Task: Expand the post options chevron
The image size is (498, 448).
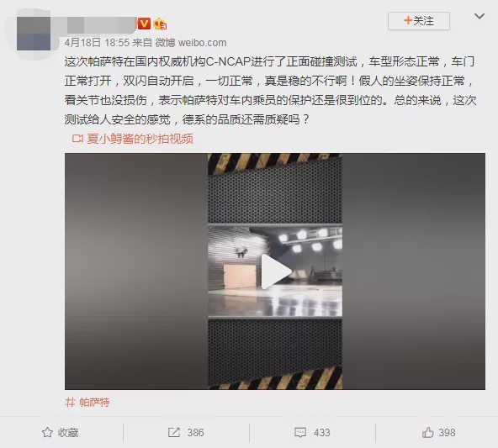Action: coord(479,16)
